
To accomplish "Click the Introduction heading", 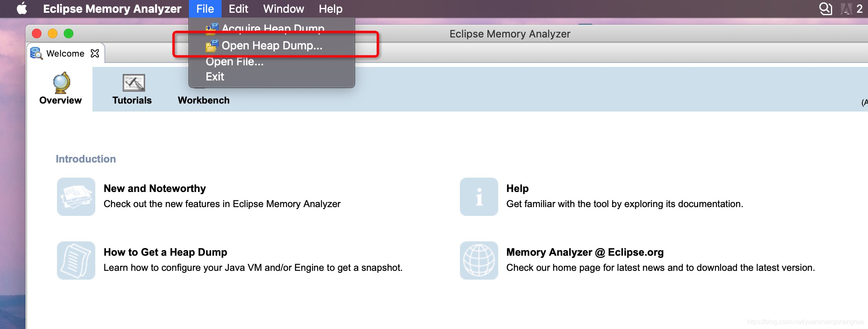I will [x=86, y=159].
